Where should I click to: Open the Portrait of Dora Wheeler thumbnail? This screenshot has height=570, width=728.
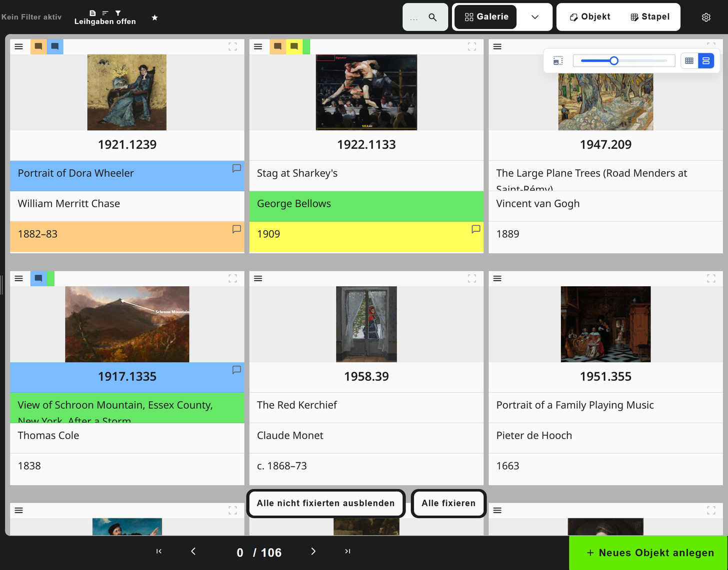(127, 92)
